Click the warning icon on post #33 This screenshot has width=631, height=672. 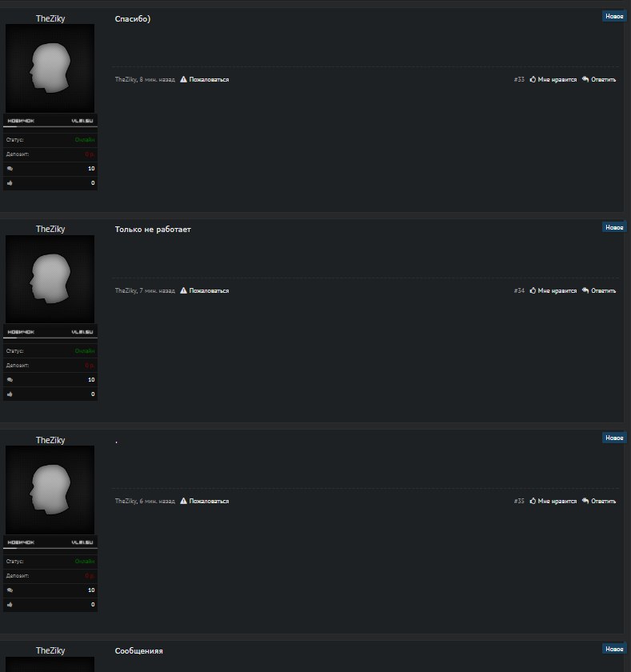(183, 79)
